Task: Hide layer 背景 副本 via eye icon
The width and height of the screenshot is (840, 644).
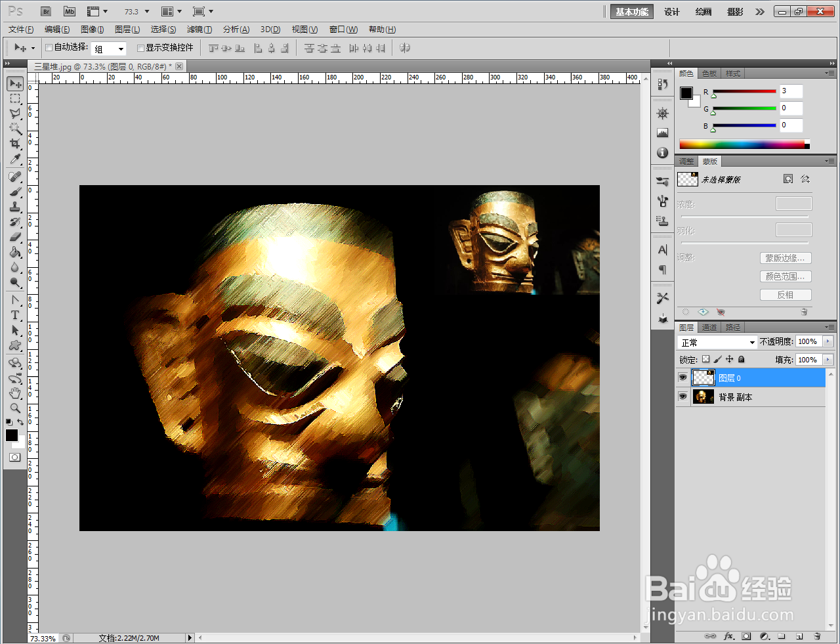Action: click(682, 397)
